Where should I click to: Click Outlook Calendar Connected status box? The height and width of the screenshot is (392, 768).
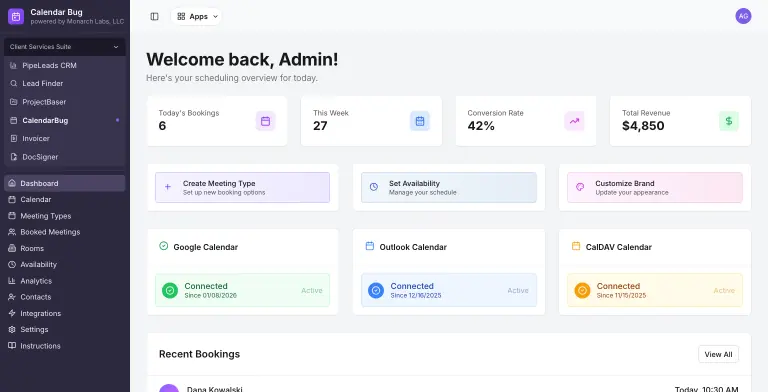click(449, 290)
